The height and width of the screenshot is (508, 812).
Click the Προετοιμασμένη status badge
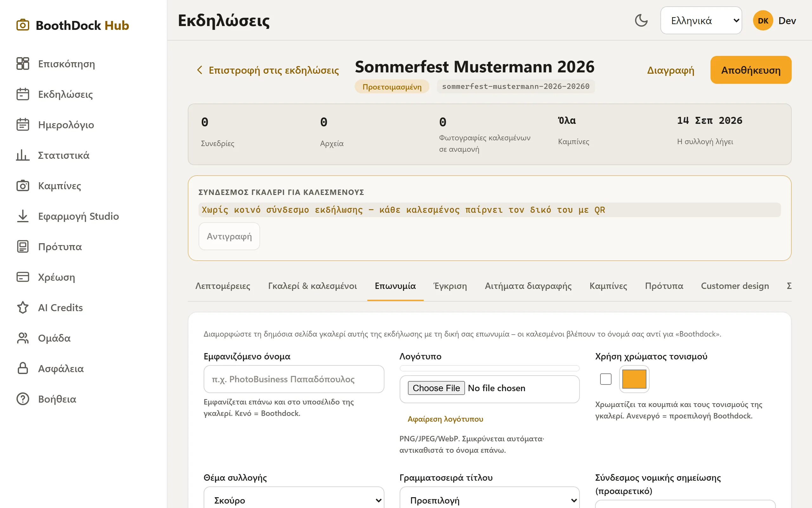click(392, 87)
